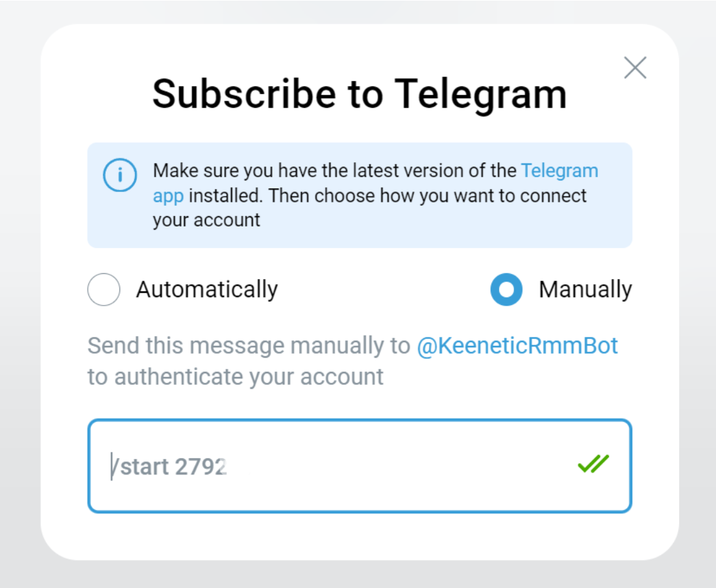Select the Manually radio button
The width and height of the screenshot is (716, 588).
click(506, 289)
